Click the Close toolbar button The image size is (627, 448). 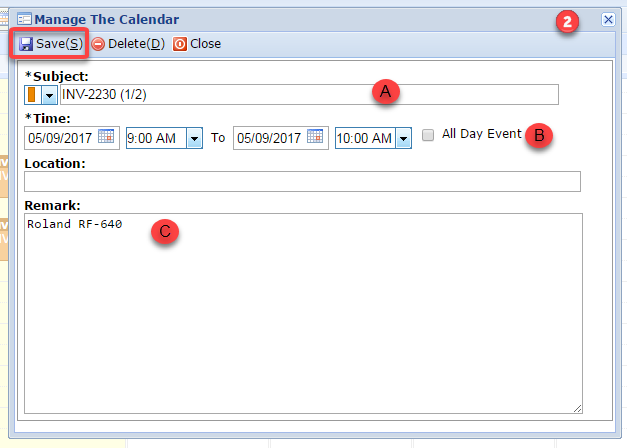[197, 44]
